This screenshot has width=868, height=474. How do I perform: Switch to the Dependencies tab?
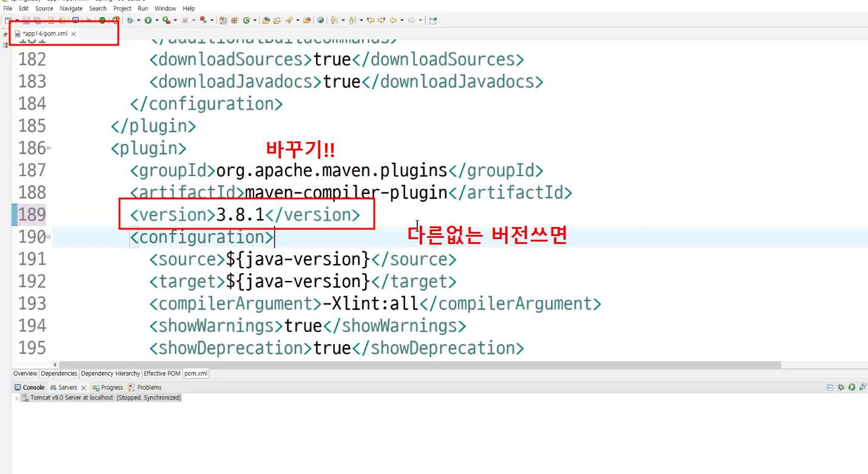click(x=59, y=374)
